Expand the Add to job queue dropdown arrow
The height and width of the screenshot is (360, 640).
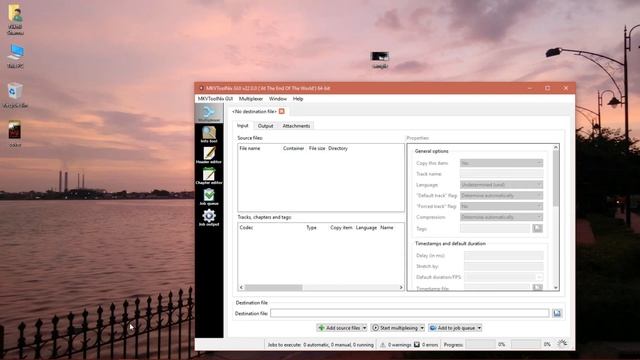pos(479,328)
